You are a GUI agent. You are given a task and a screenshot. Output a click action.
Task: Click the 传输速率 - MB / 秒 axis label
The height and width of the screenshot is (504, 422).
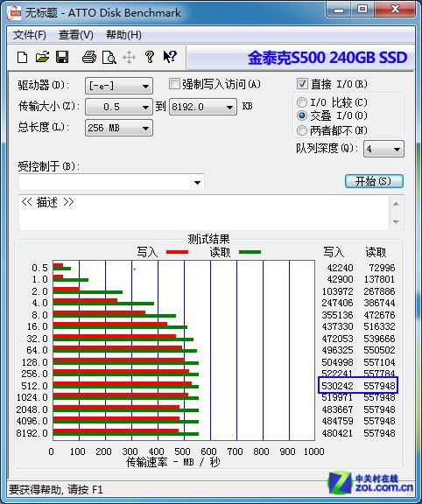[173, 463]
